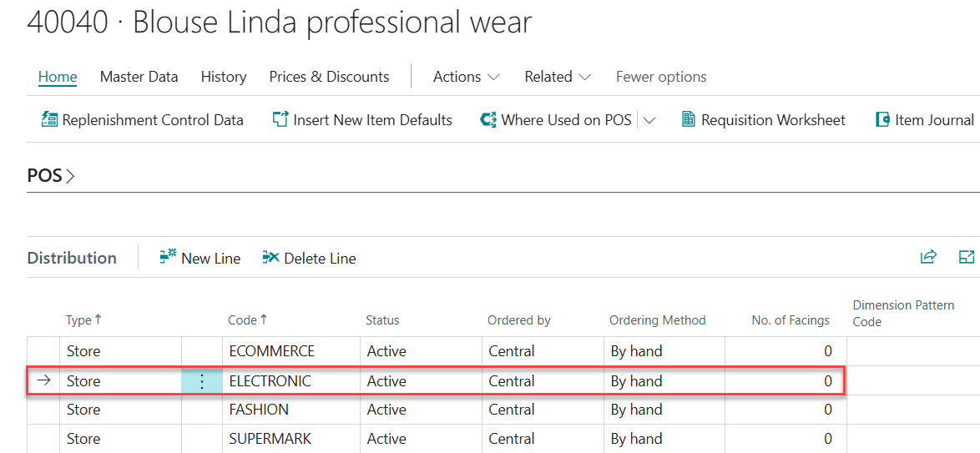Screen dimensions: 980x453
Task: Click the share icon in Distribution
Action: pos(928,257)
